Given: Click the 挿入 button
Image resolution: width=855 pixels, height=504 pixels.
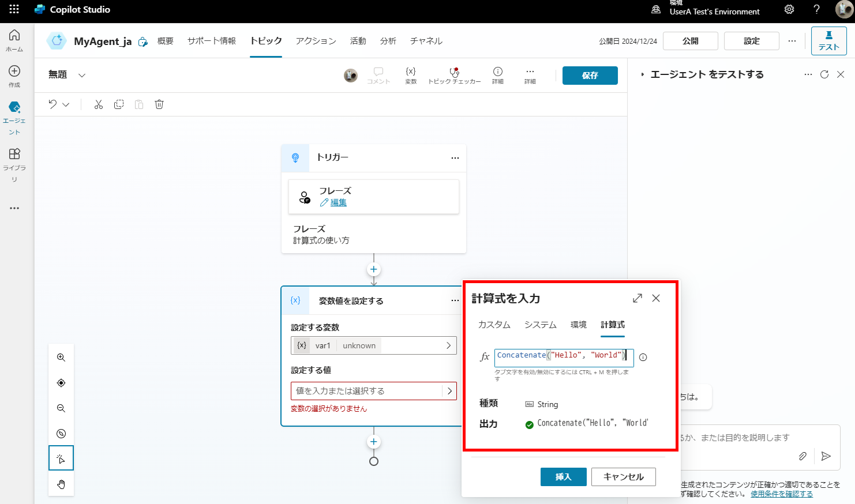Looking at the screenshot, I should (x=563, y=477).
